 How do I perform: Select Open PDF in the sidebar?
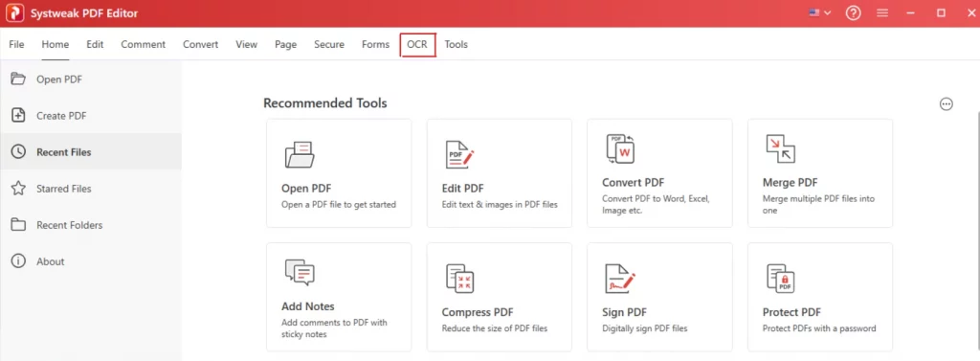coord(91,79)
